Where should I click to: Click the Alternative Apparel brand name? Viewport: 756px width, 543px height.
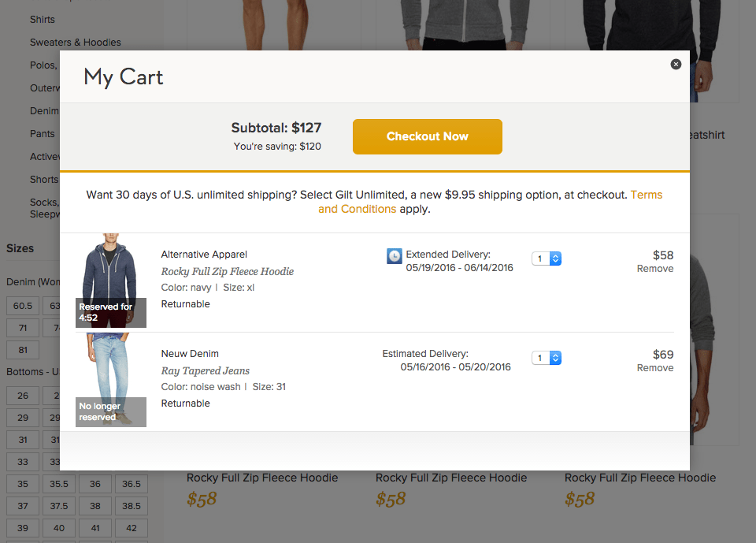coord(204,255)
